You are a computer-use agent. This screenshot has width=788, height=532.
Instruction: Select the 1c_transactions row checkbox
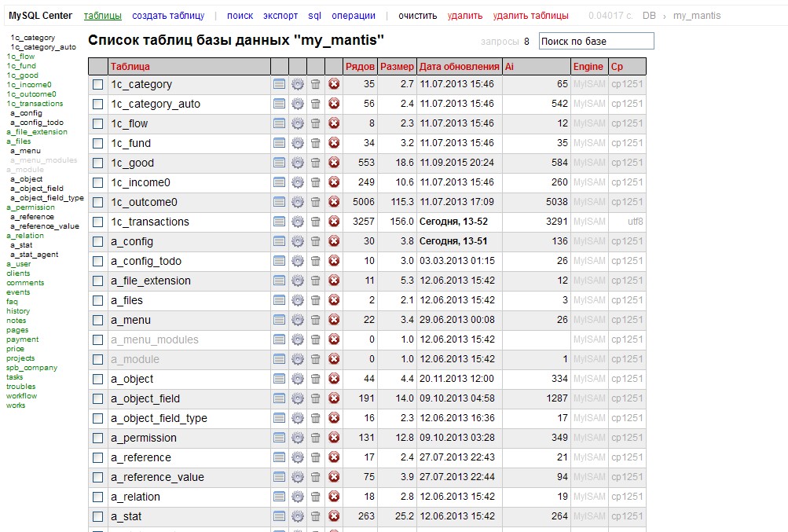[x=98, y=222]
